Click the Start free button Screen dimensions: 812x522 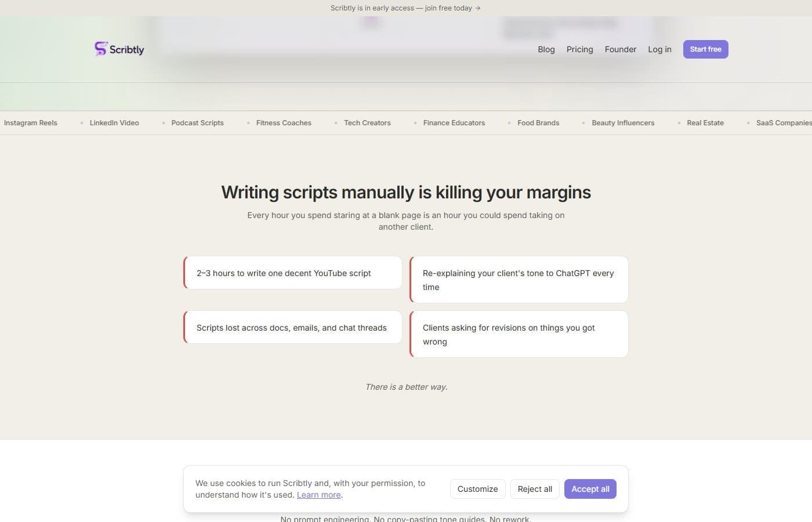[x=705, y=49]
